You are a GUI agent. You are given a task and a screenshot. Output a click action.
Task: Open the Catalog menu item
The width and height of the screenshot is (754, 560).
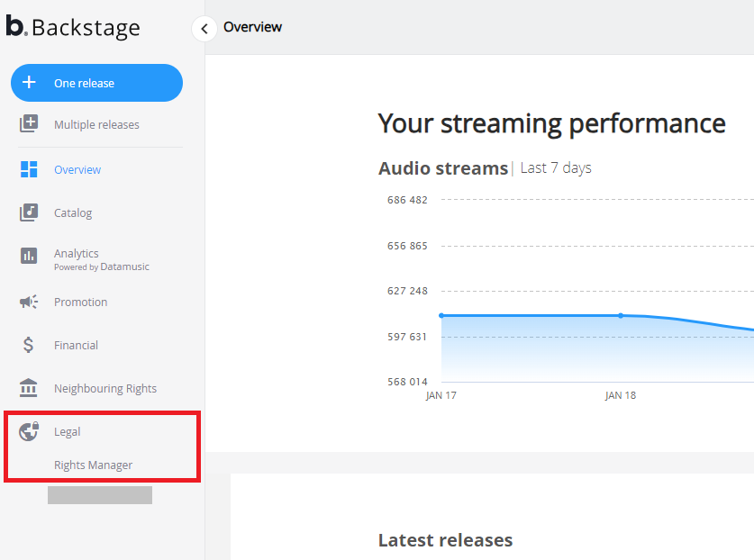[x=73, y=213]
